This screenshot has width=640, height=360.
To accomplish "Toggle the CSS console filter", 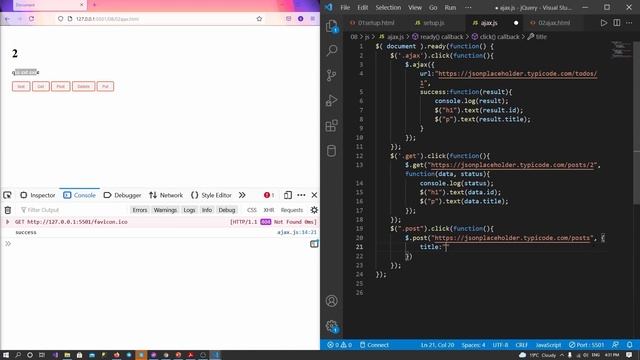I will click(252, 210).
